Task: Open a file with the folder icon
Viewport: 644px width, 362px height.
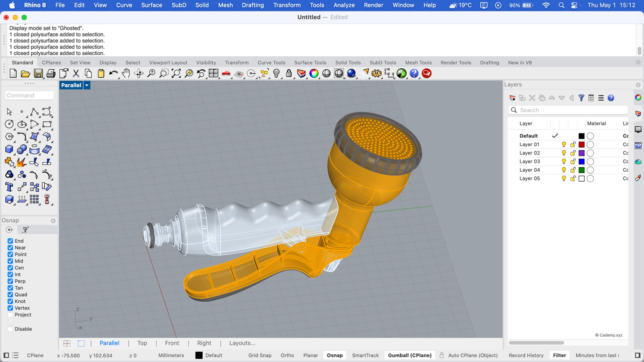Action: (25, 73)
